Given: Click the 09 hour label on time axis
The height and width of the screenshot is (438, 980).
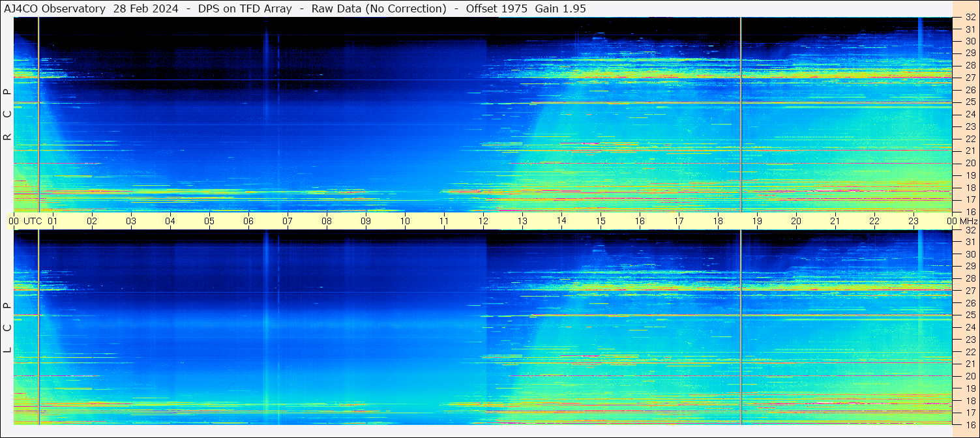Looking at the screenshot, I should tap(366, 221).
